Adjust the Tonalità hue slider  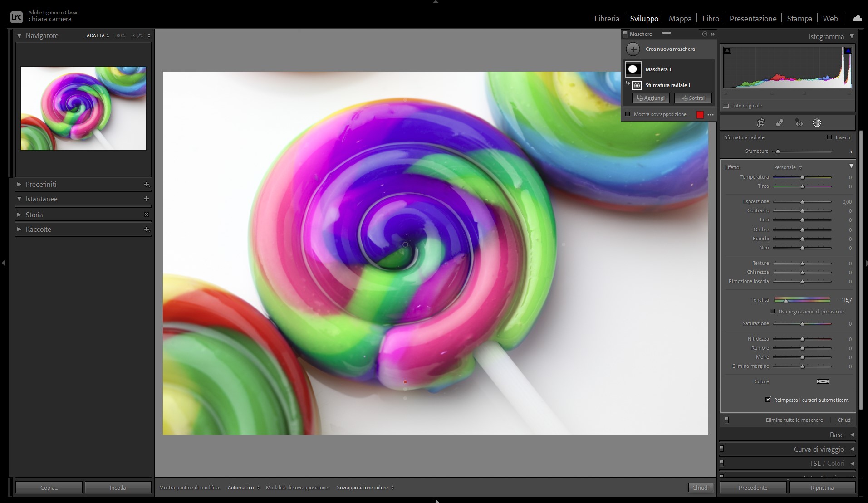[x=786, y=300]
